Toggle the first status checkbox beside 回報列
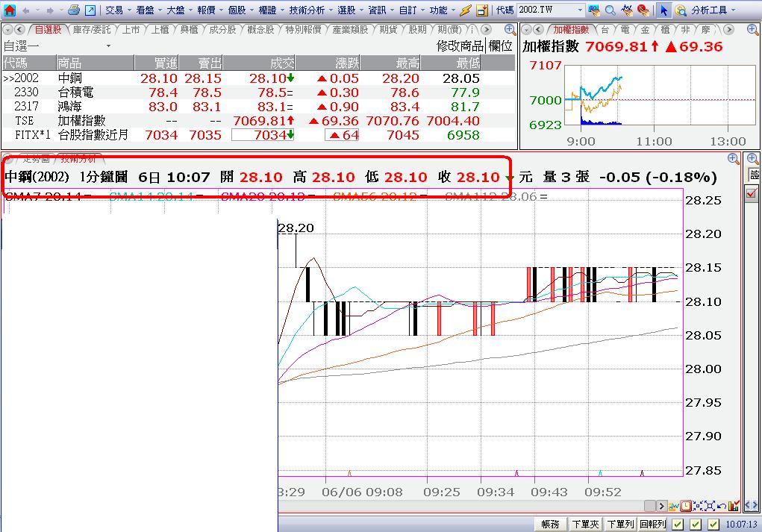Screen dimensions: 762x532 678,525
